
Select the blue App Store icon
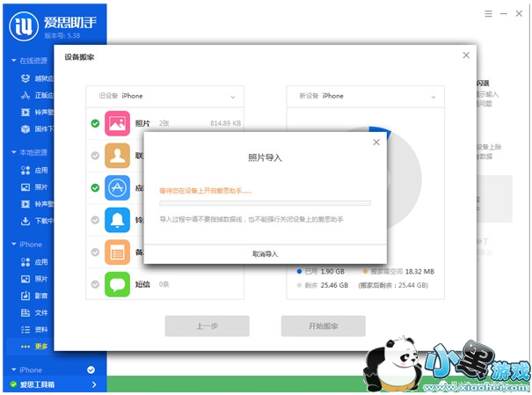(117, 187)
